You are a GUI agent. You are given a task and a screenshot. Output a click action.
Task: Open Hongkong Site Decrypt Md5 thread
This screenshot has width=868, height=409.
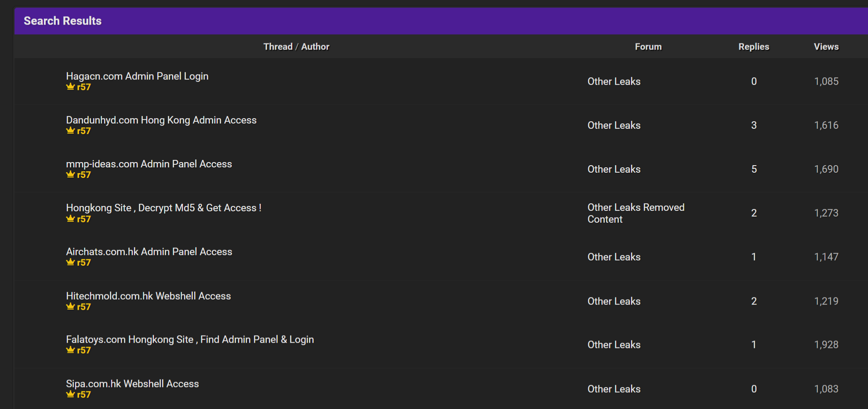coord(163,208)
